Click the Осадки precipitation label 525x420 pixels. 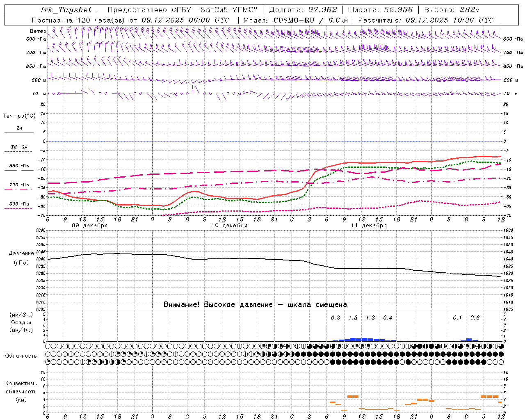click(21, 322)
